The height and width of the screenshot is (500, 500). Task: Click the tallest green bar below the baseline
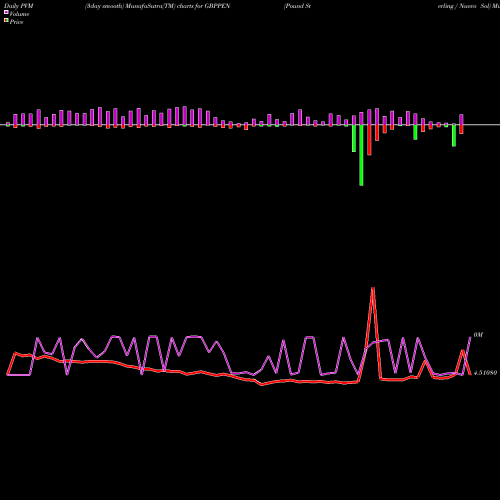pyautogui.click(x=361, y=155)
